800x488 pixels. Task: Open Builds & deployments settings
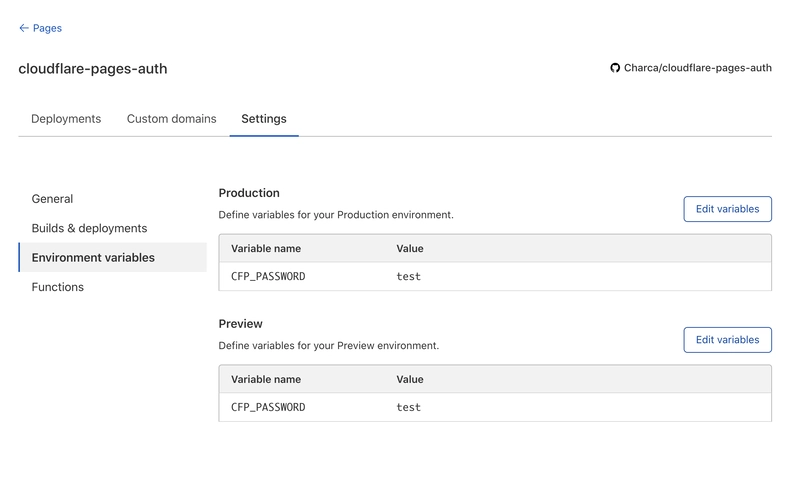tap(89, 228)
